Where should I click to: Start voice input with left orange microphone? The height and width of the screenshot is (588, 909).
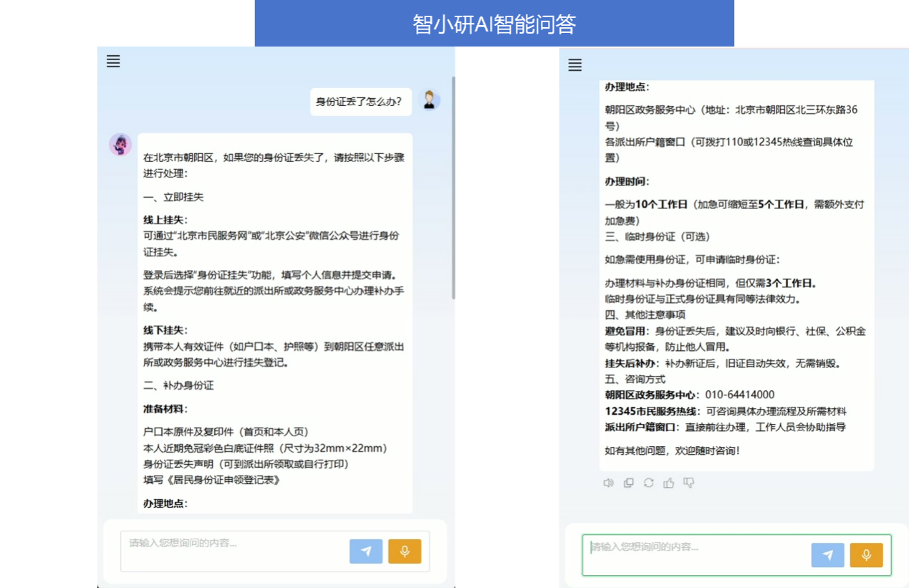tap(405, 551)
